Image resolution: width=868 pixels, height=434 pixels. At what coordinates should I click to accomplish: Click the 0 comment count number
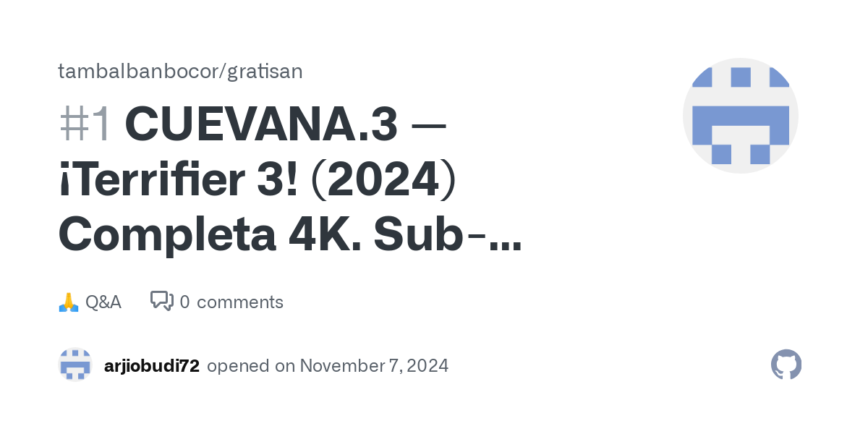tap(184, 302)
